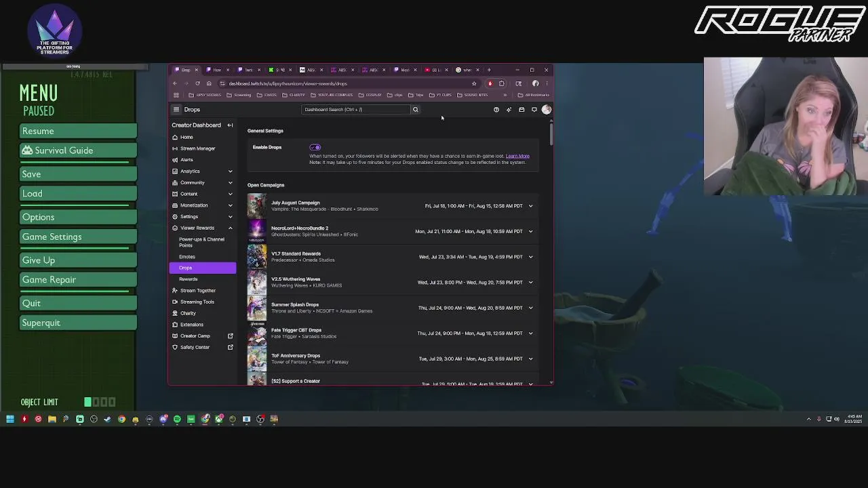Viewport: 868px width, 488px height.
Task: Click Game Repair in game menu
Action: (x=78, y=280)
